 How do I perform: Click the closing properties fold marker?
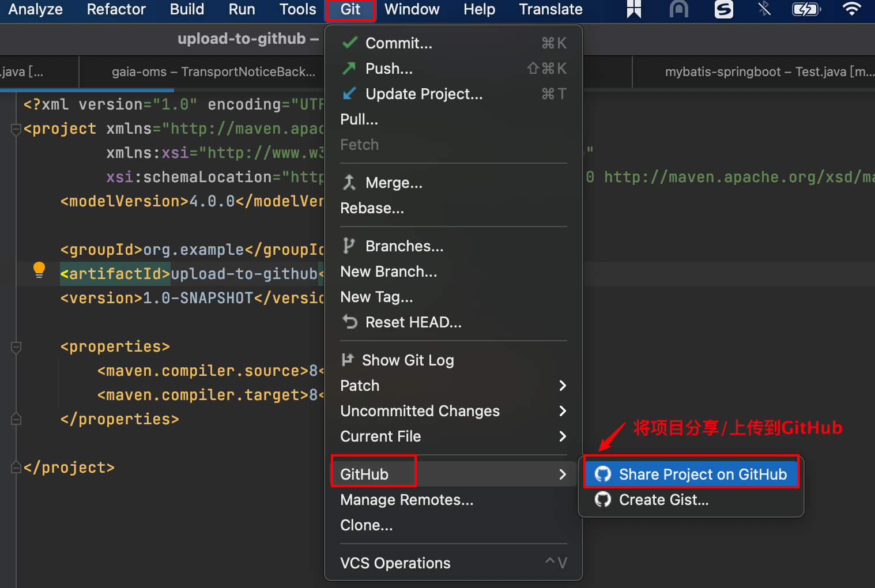point(16,419)
